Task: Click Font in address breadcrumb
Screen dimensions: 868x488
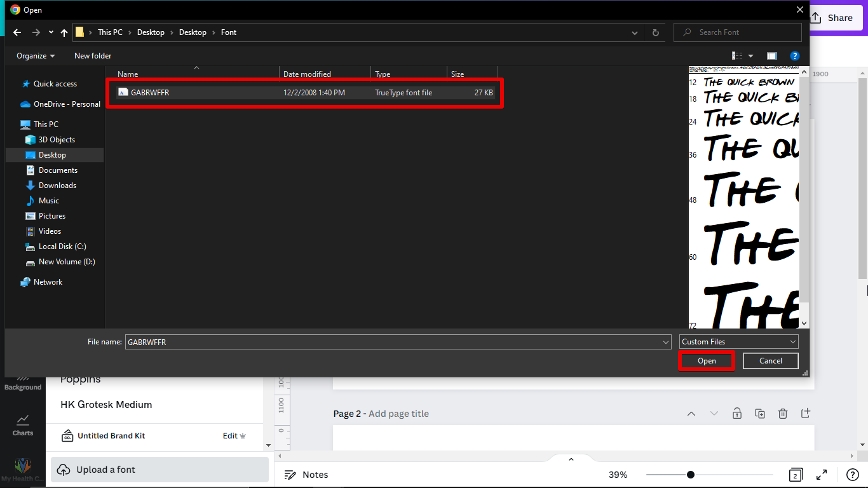Action: (229, 32)
